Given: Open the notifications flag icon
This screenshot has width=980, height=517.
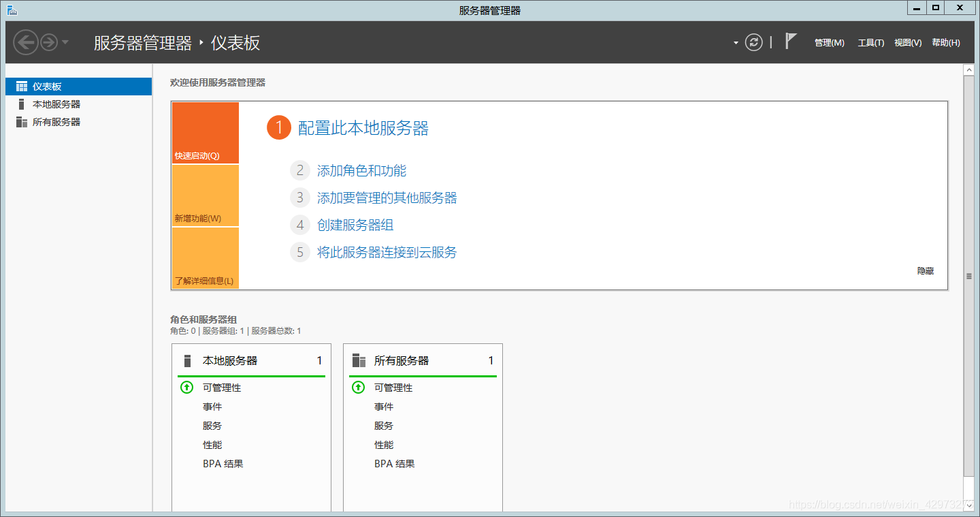Looking at the screenshot, I should tap(790, 42).
